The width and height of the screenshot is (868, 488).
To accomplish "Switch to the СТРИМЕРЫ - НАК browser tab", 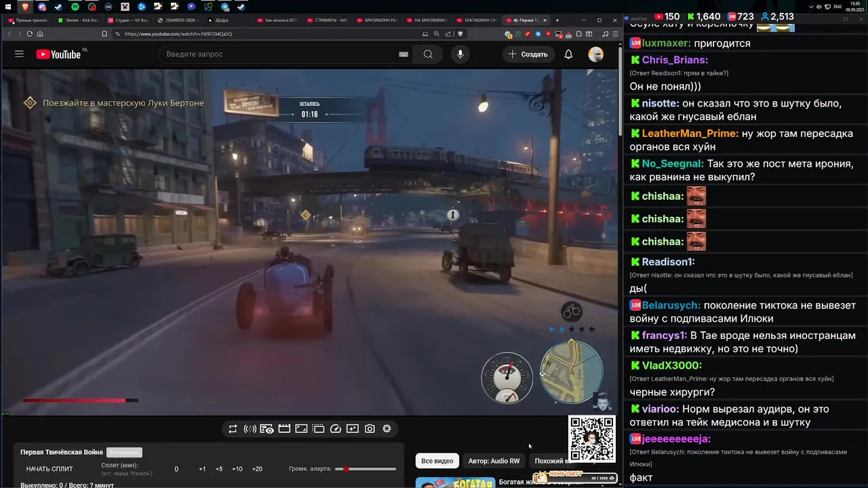I will tap(328, 20).
